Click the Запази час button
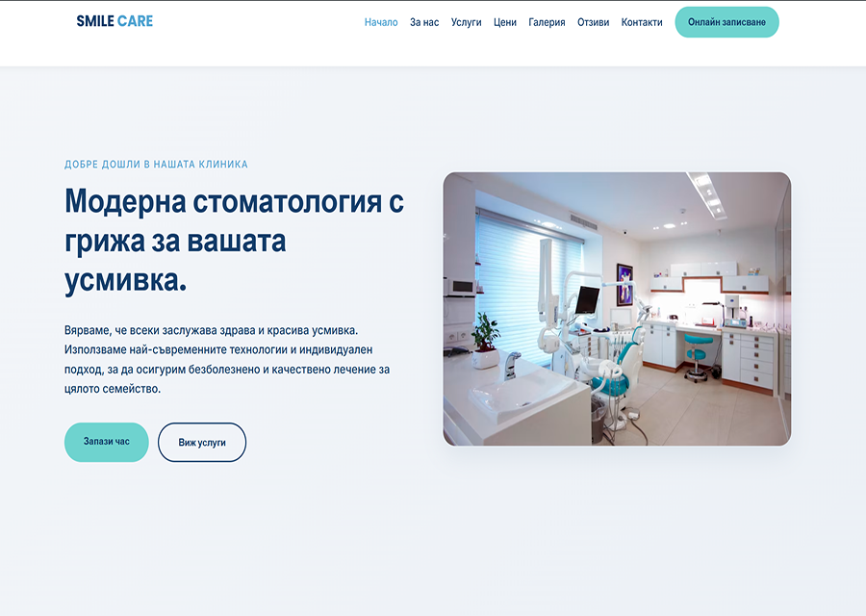 pyautogui.click(x=107, y=442)
